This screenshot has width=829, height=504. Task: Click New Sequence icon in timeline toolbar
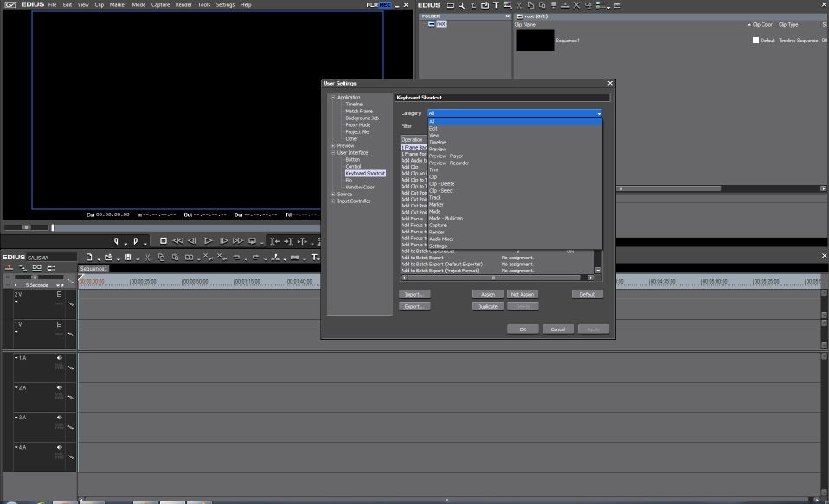[89, 258]
